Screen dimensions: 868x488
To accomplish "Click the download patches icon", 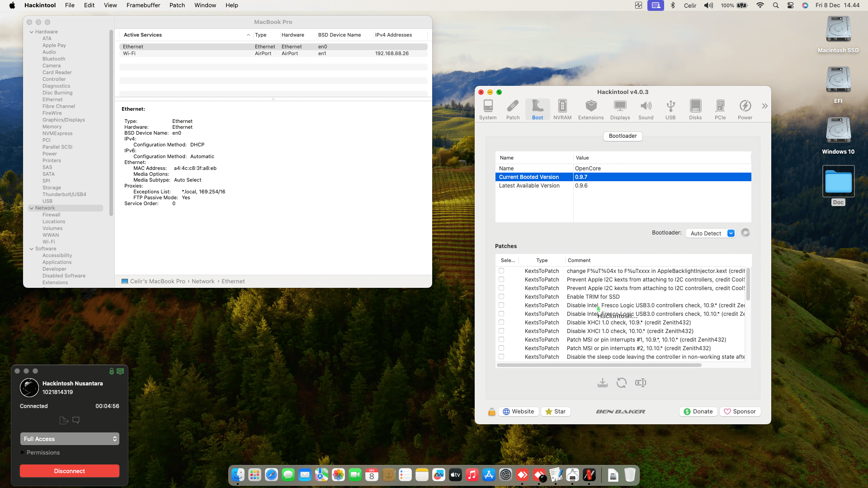I will (x=602, y=383).
